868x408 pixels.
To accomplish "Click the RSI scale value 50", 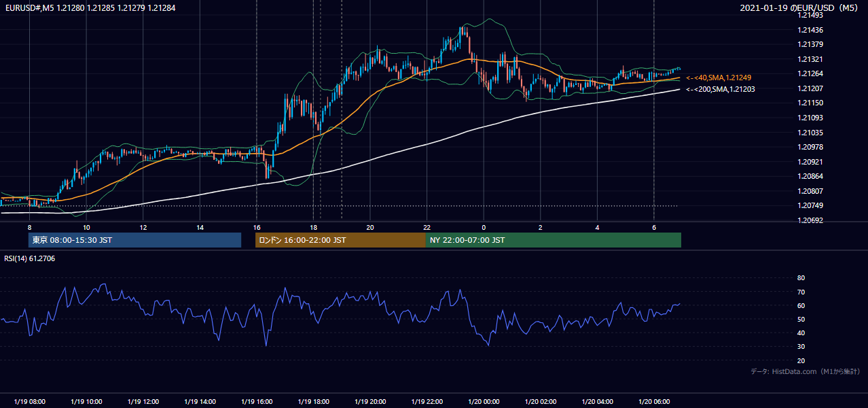I will pyautogui.click(x=801, y=319).
